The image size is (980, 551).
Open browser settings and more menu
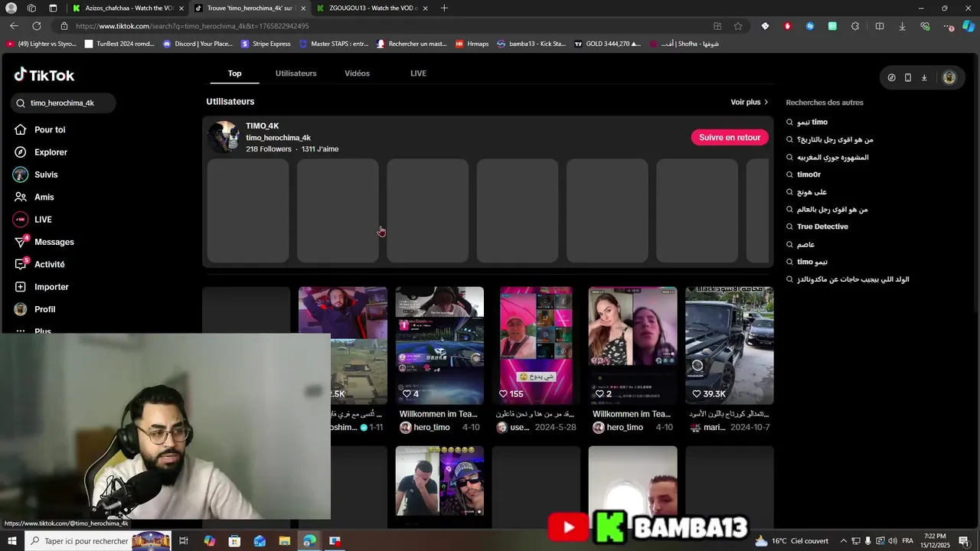click(949, 26)
